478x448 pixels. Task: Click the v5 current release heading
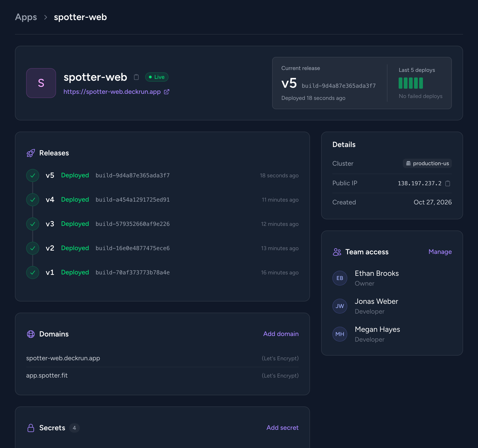(289, 83)
